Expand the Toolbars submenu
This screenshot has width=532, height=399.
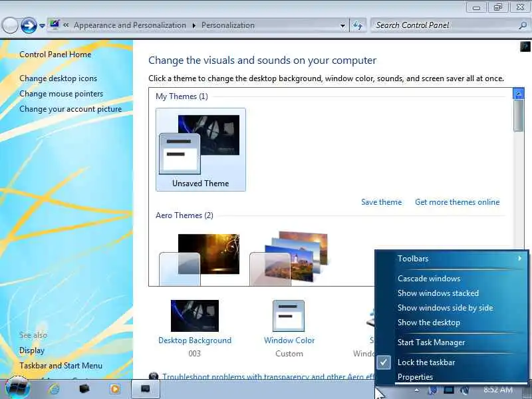pyautogui.click(x=452, y=259)
